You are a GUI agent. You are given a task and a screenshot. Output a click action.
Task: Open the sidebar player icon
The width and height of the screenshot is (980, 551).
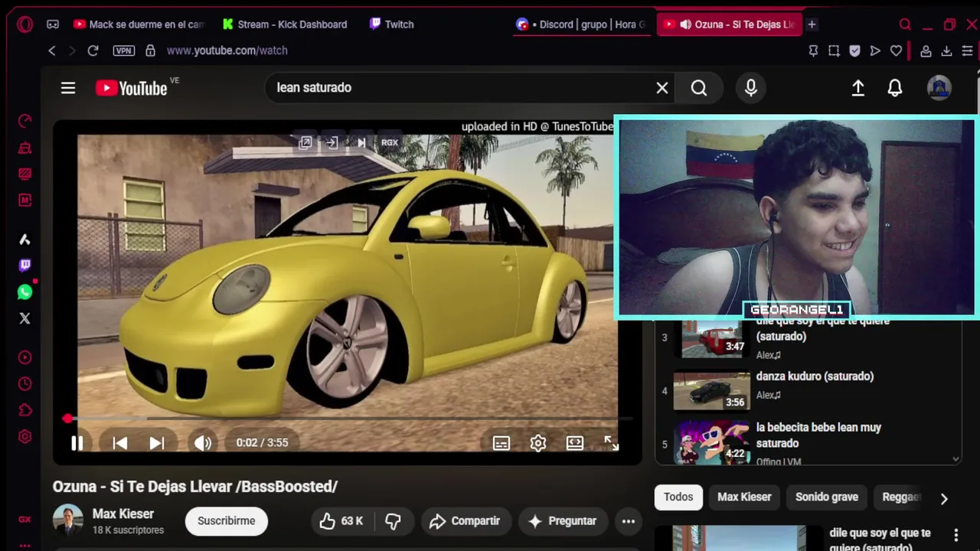[x=24, y=357]
